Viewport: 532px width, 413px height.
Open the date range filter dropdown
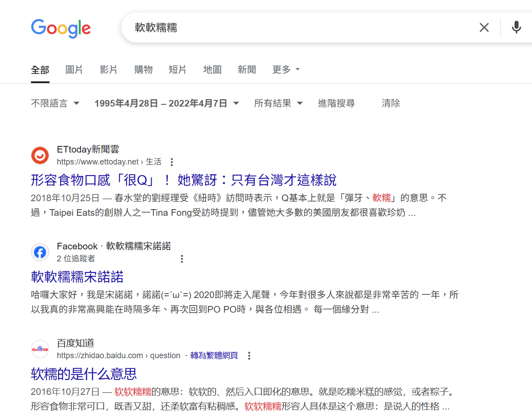(167, 103)
